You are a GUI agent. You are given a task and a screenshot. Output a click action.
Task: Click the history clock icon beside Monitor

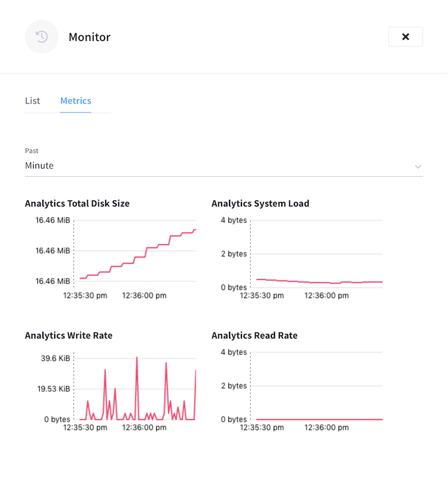[41, 37]
